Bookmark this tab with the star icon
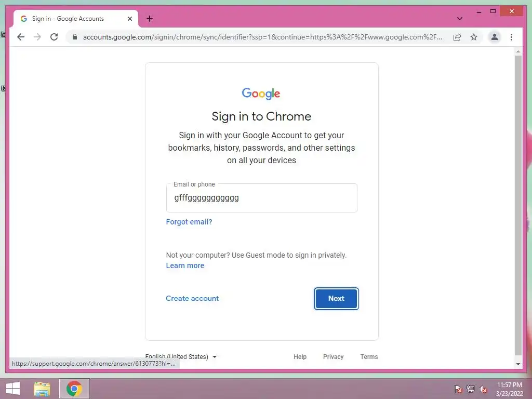 pyautogui.click(x=474, y=37)
